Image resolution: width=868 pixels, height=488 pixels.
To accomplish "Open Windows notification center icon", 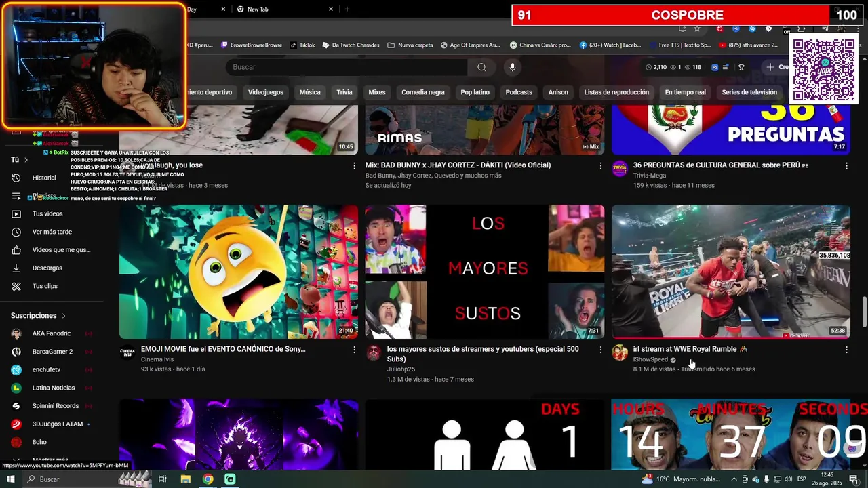I will [854, 479].
